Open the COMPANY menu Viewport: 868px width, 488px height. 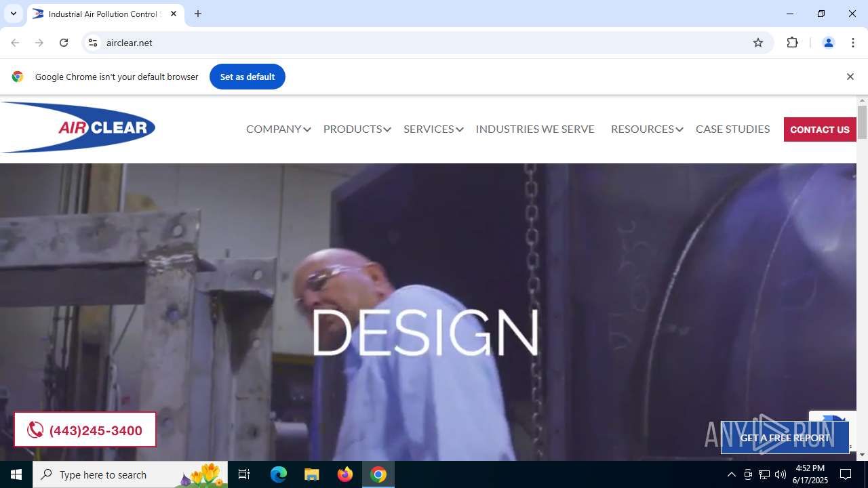(273, 129)
